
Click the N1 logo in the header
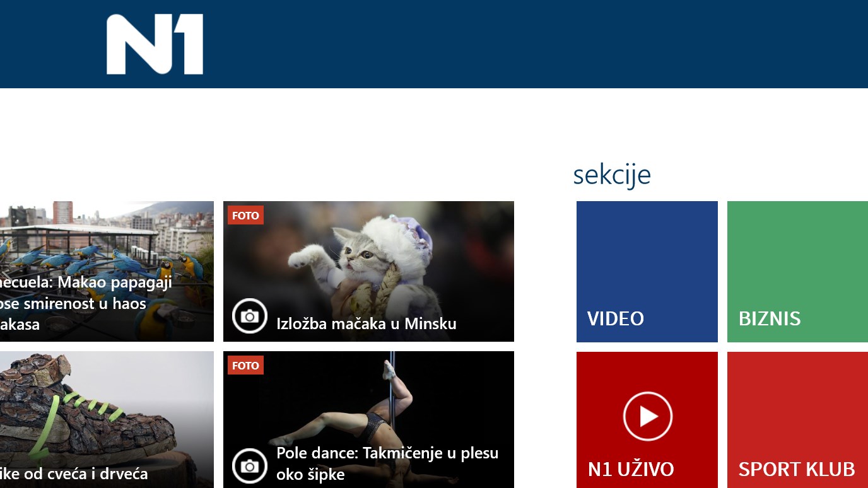(x=155, y=44)
